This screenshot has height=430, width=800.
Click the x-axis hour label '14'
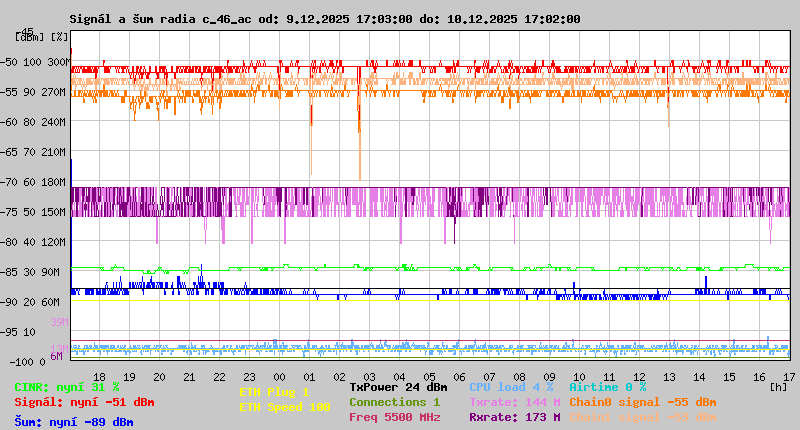pyautogui.click(x=699, y=377)
